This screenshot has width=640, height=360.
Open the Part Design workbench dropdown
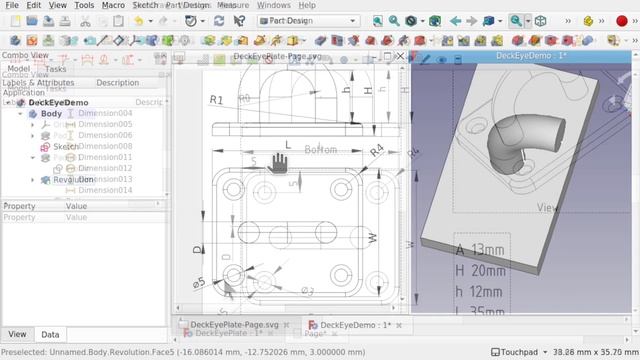309,21
